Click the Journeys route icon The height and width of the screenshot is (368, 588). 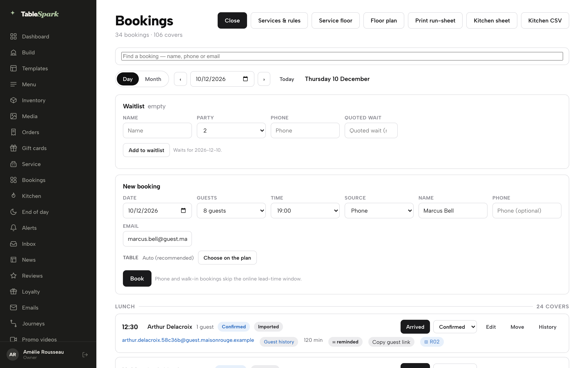13,323
